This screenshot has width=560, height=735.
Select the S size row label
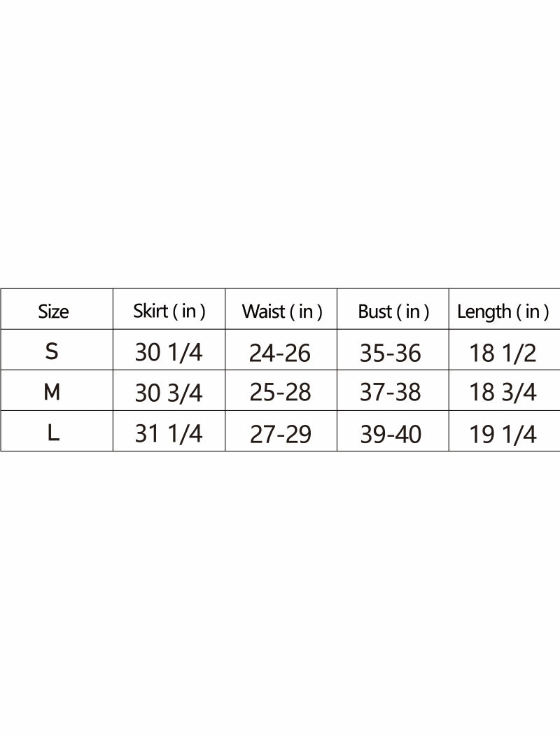(52, 351)
